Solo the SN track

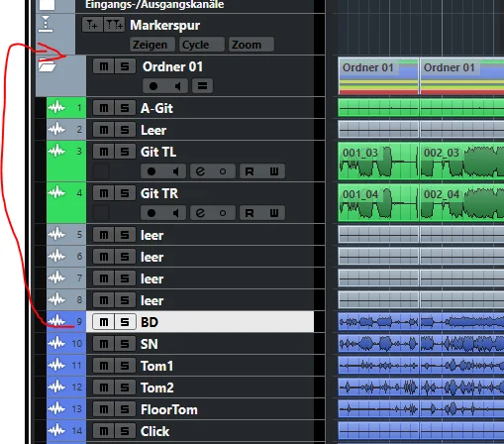pyautogui.click(x=125, y=344)
